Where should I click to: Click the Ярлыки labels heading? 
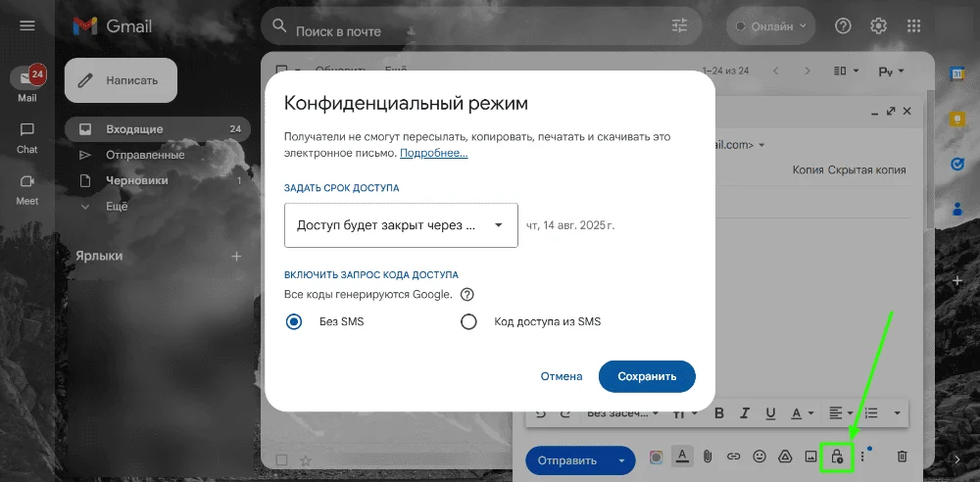pyautogui.click(x=99, y=256)
